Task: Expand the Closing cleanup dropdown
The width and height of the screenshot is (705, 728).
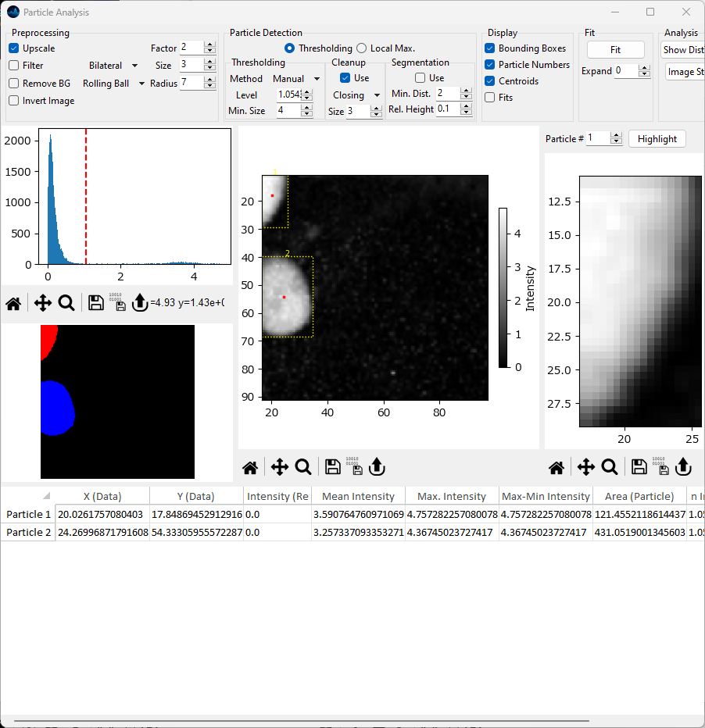Action: [356, 95]
